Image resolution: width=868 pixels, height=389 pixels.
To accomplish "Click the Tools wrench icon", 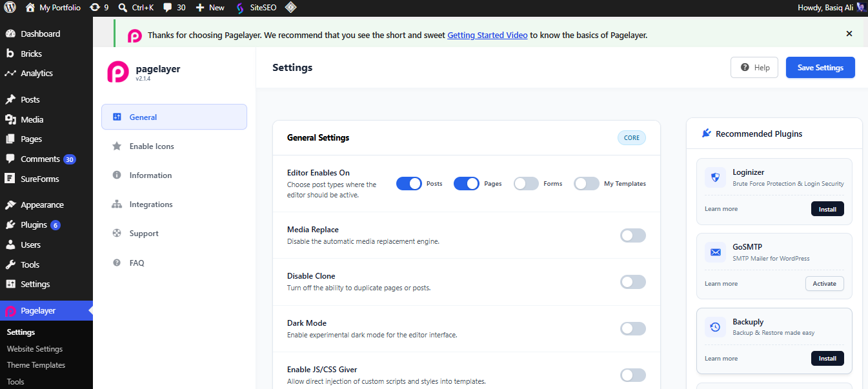I will click(x=10, y=264).
